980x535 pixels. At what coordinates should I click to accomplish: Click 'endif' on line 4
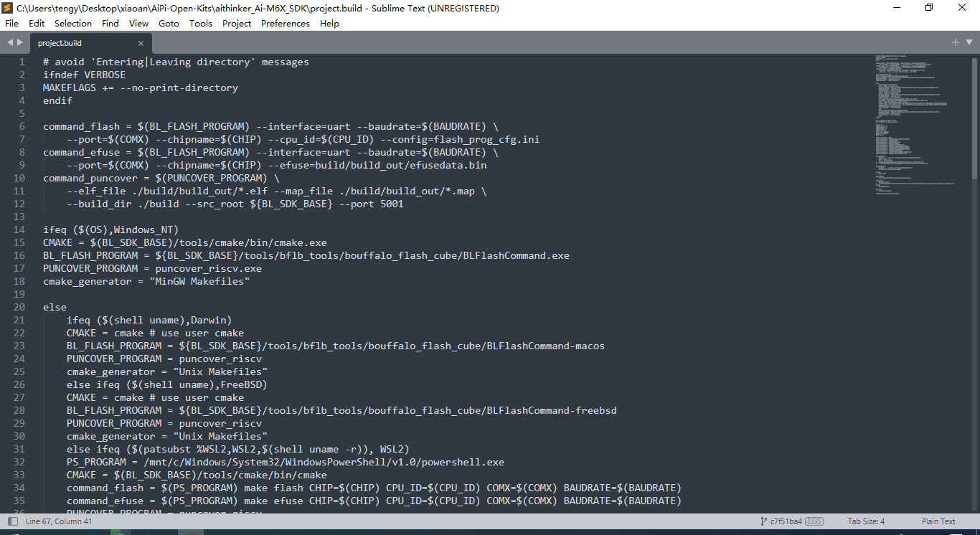(57, 100)
